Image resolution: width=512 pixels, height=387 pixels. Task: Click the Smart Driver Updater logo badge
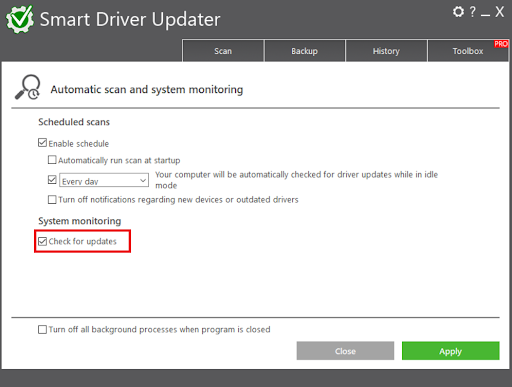coord(20,19)
